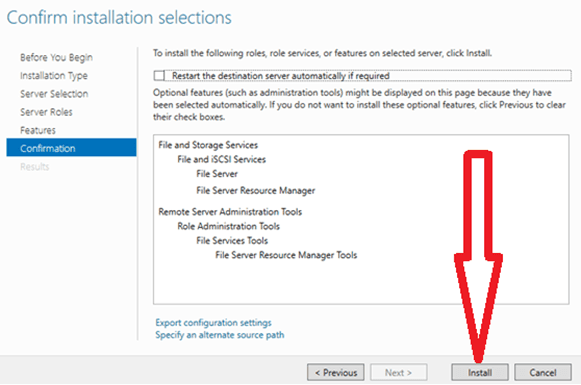This screenshot has height=385, width=581.
Task: Select File and Storage Services entry
Action: click(x=208, y=145)
